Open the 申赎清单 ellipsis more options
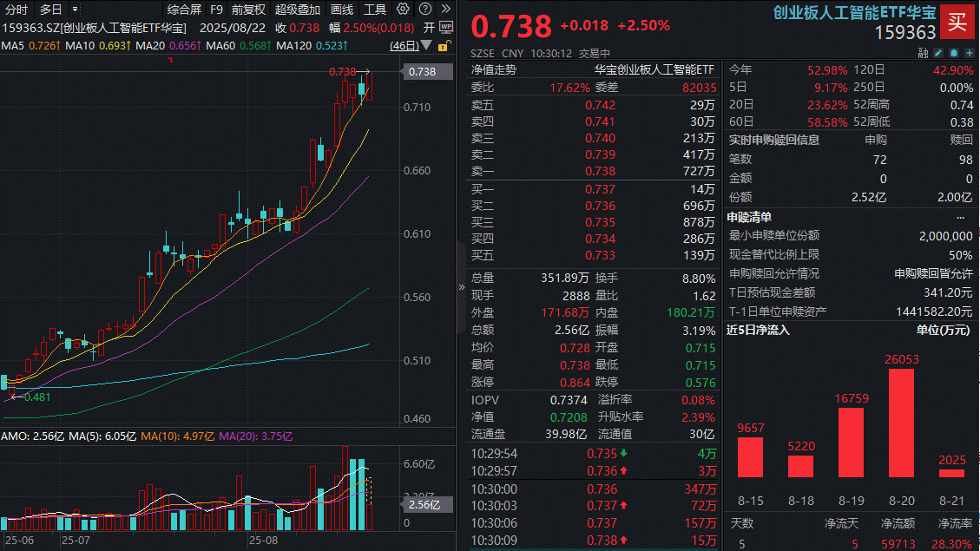 (x=960, y=217)
